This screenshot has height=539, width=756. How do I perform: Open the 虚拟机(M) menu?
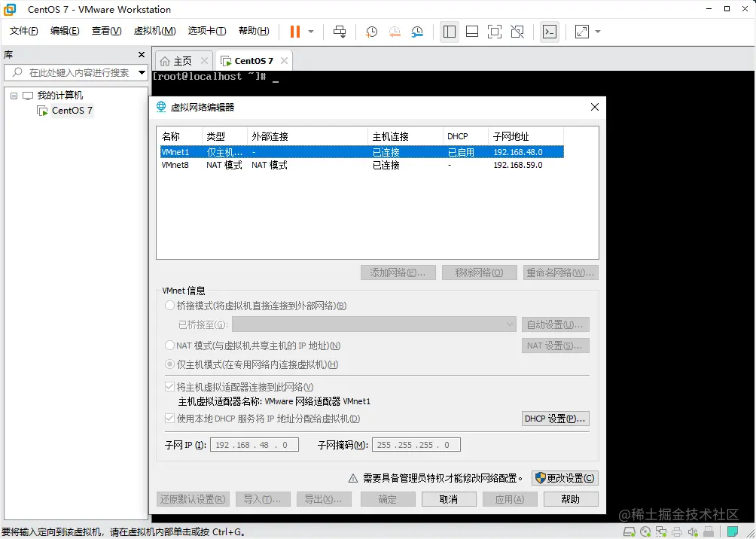click(154, 32)
